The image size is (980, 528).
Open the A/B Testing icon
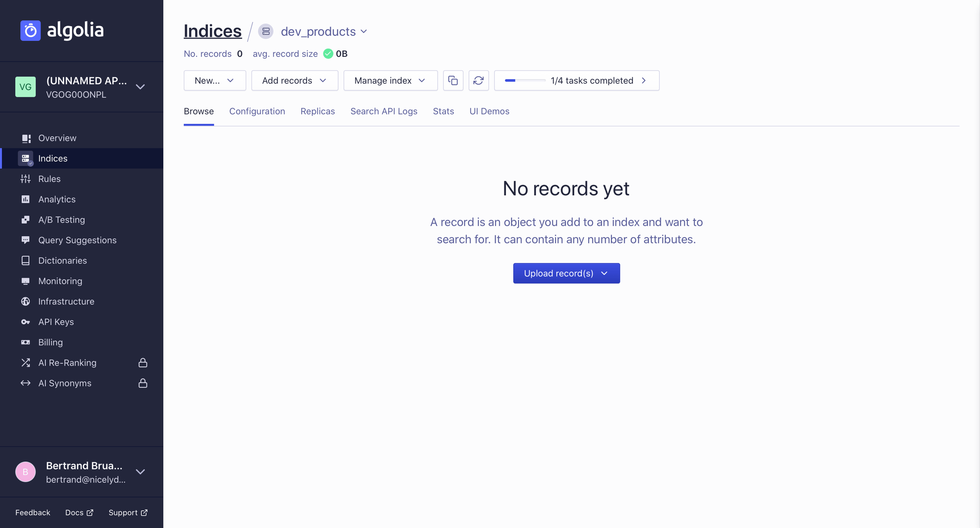(x=25, y=219)
